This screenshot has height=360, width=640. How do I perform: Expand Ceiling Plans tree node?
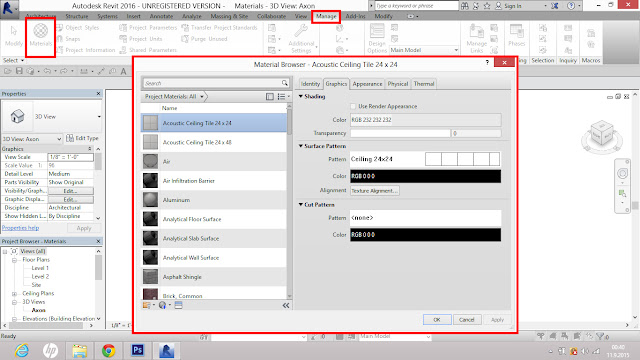click(x=14, y=293)
